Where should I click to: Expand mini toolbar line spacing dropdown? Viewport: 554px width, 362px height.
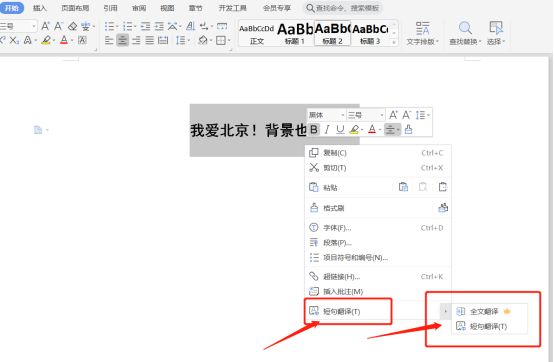pos(429,115)
